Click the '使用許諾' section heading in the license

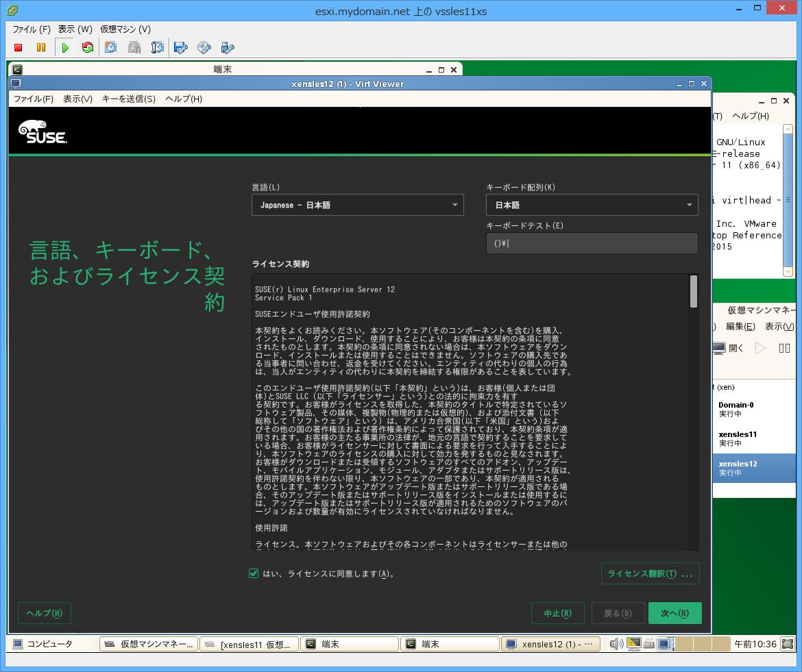coord(271,528)
